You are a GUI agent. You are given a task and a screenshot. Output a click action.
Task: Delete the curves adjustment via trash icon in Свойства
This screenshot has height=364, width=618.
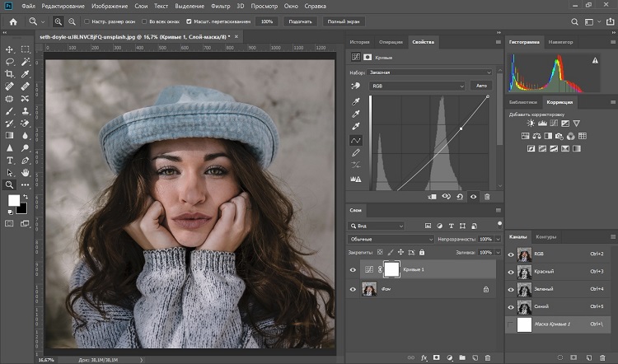click(487, 197)
